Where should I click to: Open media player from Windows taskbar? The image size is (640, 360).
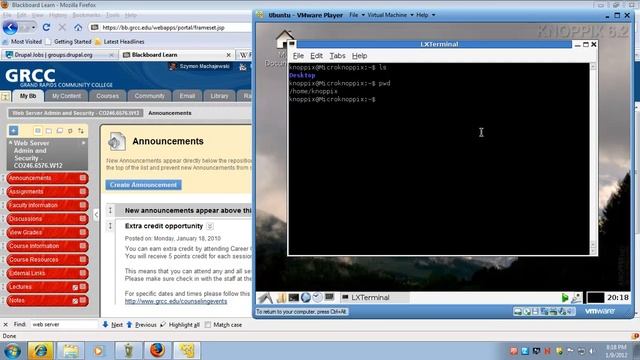(x=98, y=351)
